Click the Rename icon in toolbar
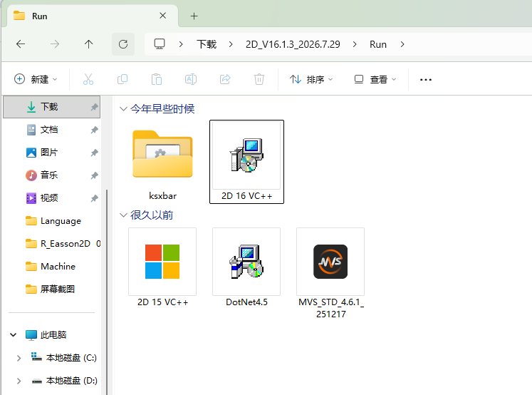The height and width of the screenshot is (395, 532). (x=191, y=79)
